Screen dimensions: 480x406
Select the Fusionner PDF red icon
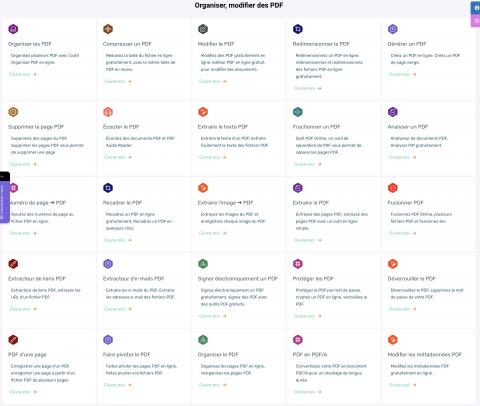click(x=393, y=188)
